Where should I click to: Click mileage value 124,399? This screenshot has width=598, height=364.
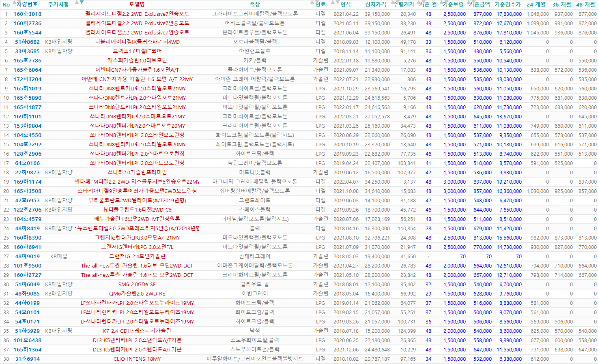tap(407, 331)
